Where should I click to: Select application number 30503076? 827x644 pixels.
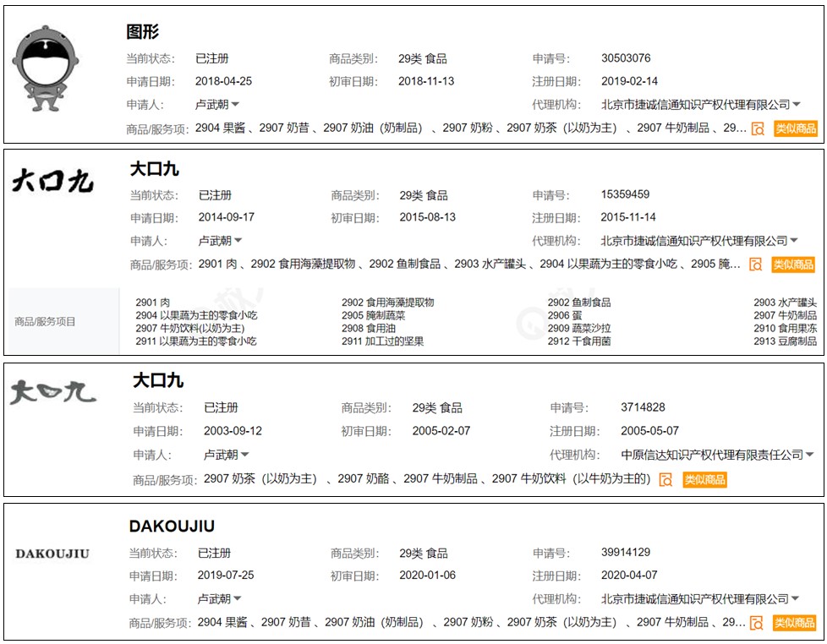tap(626, 58)
